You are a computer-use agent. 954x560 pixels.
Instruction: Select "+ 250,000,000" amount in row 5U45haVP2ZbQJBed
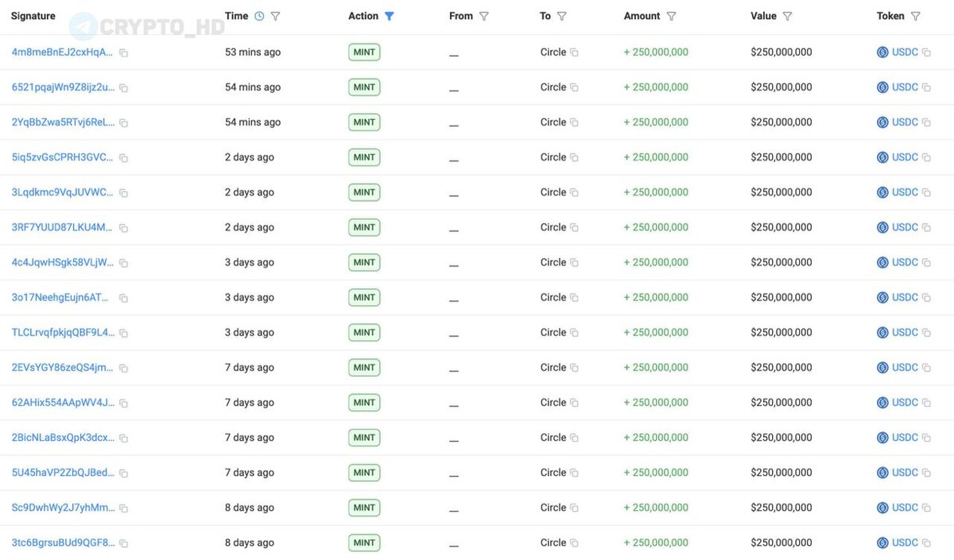[x=656, y=473]
